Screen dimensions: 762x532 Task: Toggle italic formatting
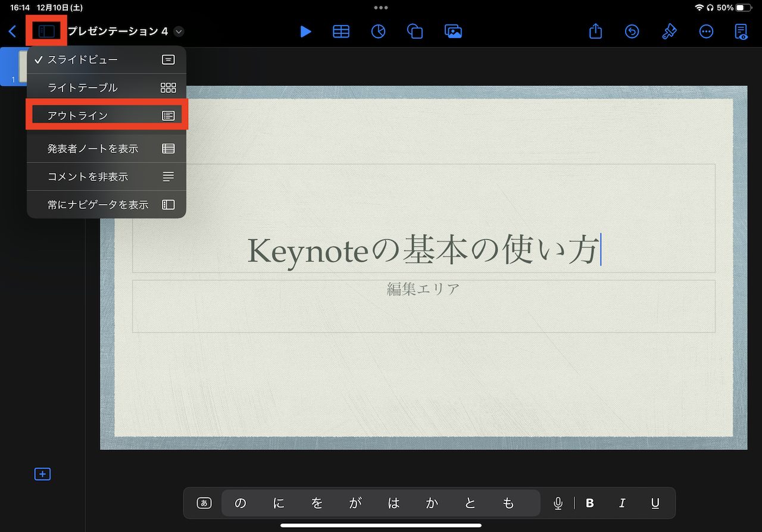[622, 503]
